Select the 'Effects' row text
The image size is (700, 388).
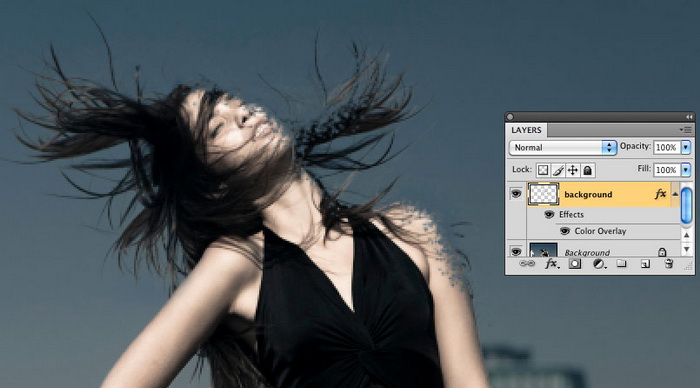coord(571,214)
